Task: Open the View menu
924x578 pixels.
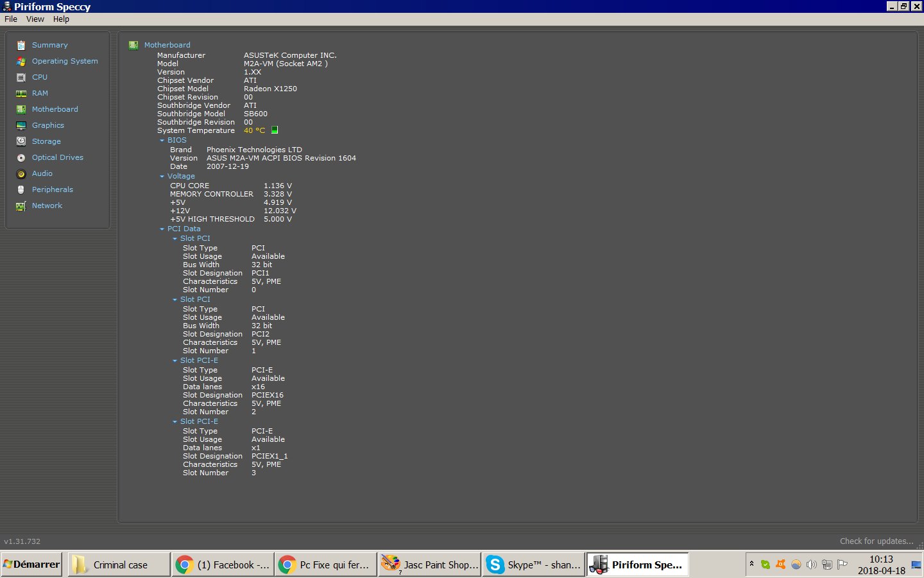Action: coord(35,19)
